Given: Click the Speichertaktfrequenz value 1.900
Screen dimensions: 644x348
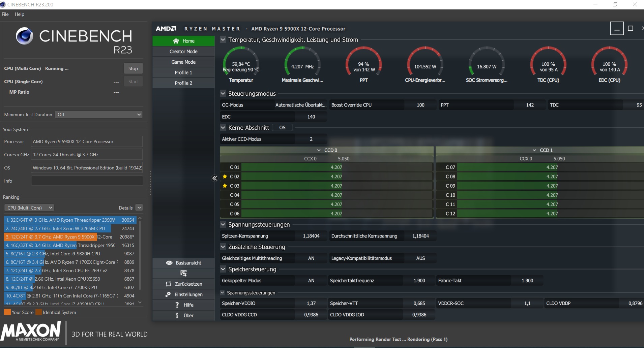Looking at the screenshot, I should [419, 281].
